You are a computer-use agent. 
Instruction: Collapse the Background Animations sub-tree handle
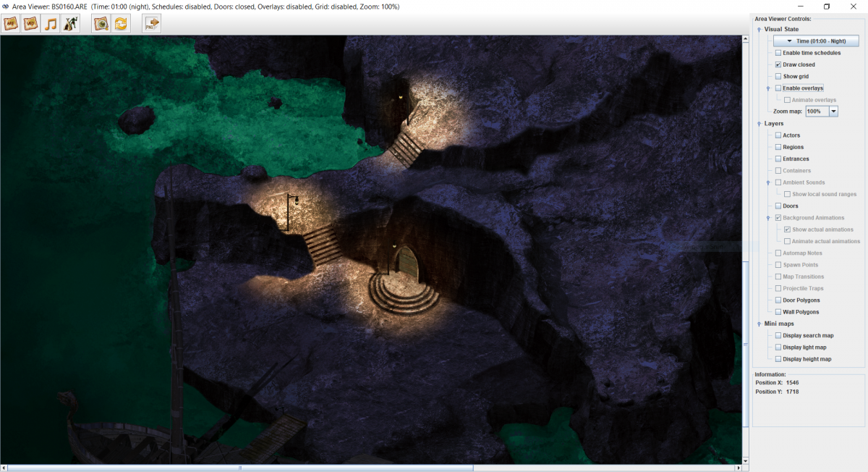(x=768, y=218)
